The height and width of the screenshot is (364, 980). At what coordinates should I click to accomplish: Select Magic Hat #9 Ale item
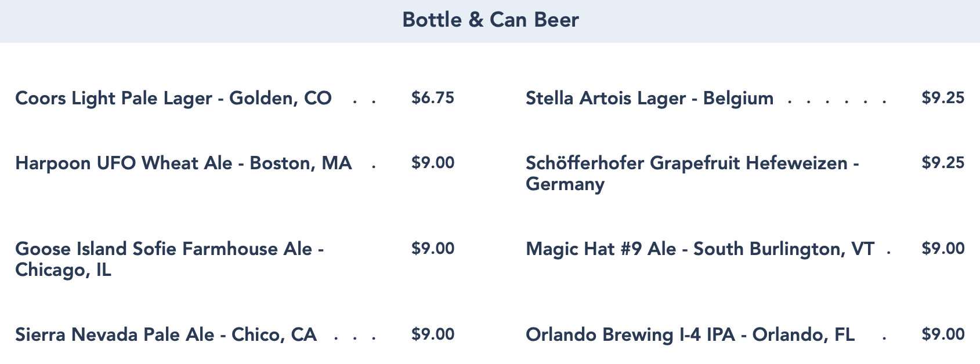tap(700, 249)
